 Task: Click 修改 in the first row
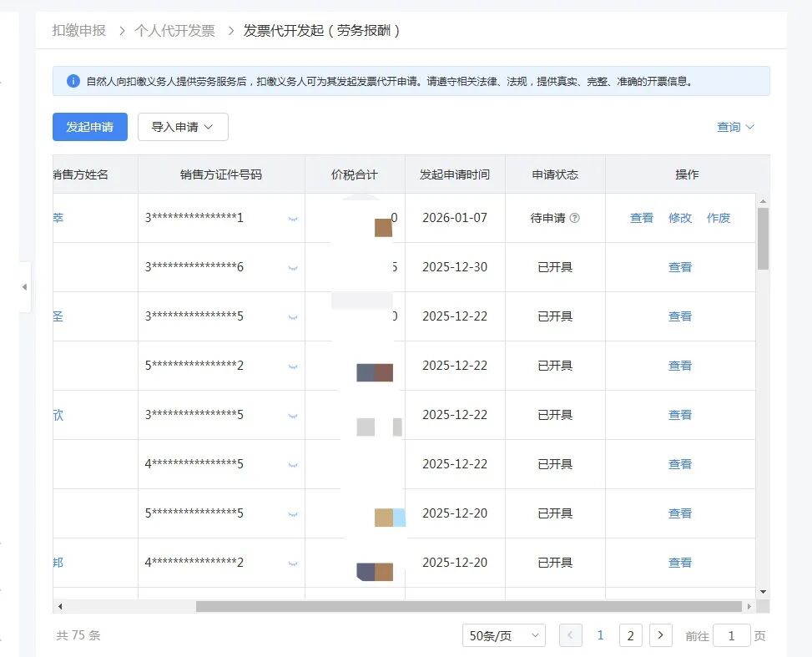[x=680, y=218]
